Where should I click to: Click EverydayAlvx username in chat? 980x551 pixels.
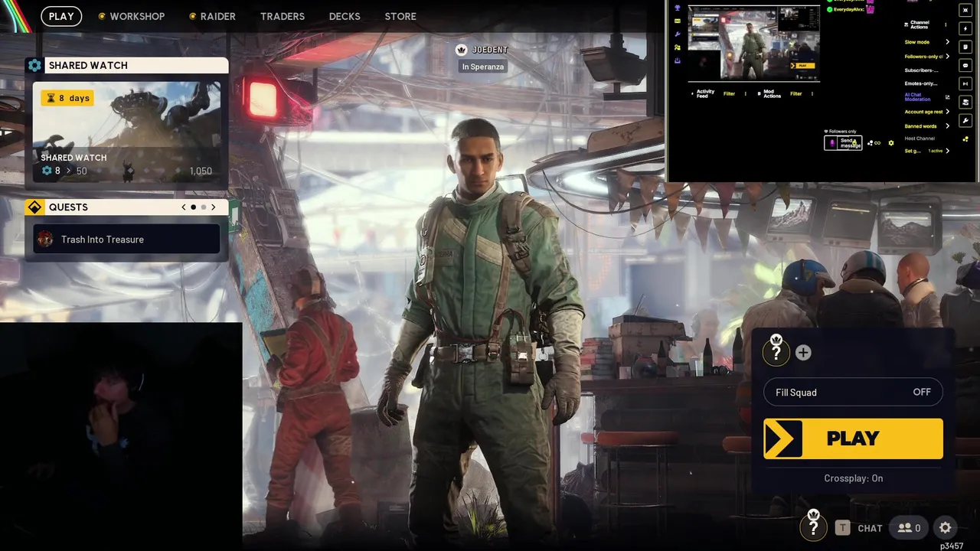click(848, 9)
